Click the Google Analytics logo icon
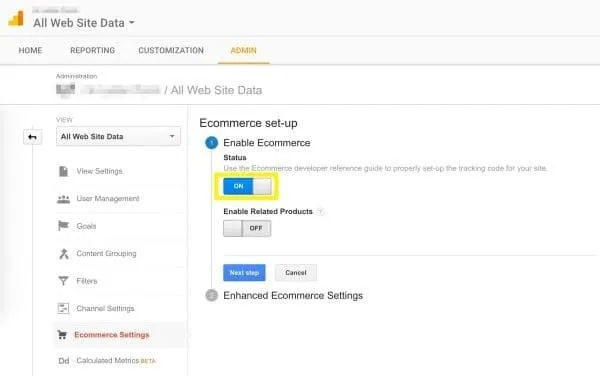 [16, 18]
